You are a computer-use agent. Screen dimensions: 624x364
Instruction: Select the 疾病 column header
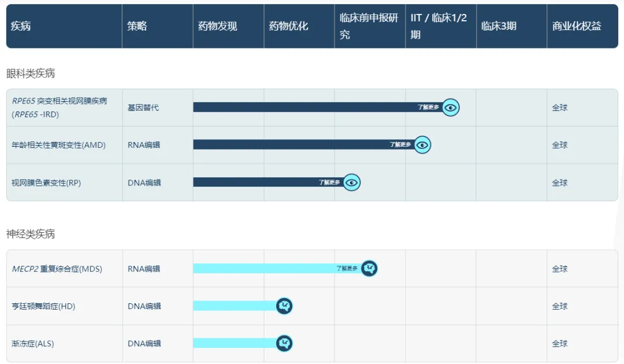(x=21, y=27)
